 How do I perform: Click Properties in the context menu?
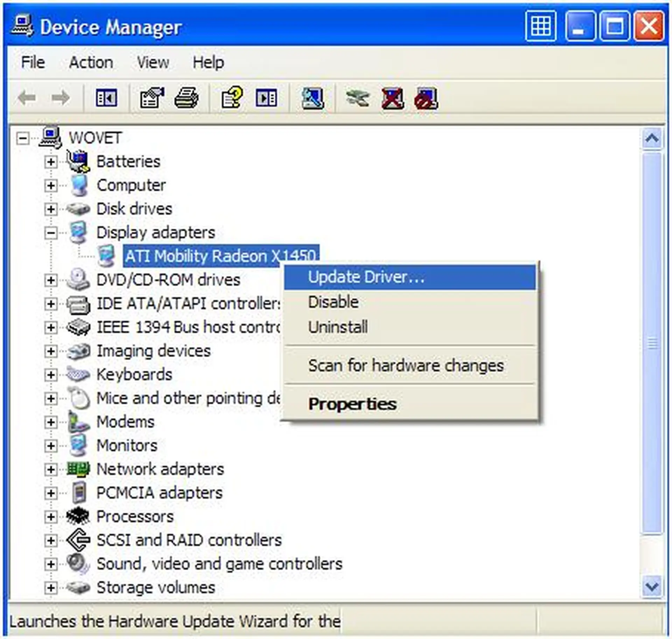[x=352, y=404]
